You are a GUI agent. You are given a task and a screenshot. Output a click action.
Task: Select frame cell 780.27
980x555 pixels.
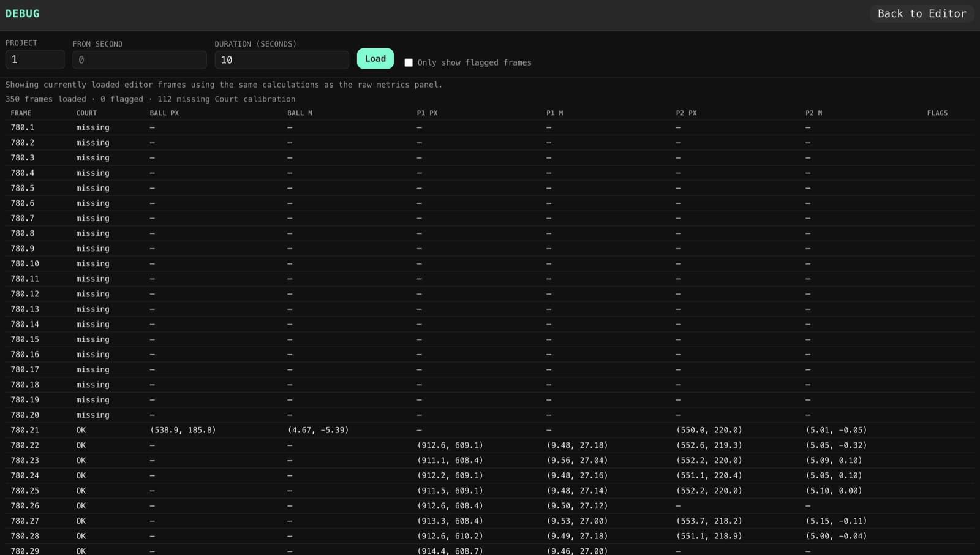coord(25,521)
